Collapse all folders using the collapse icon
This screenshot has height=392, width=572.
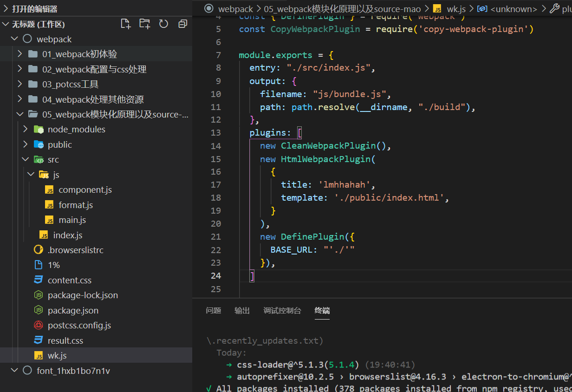pyautogui.click(x=182, y=24)
